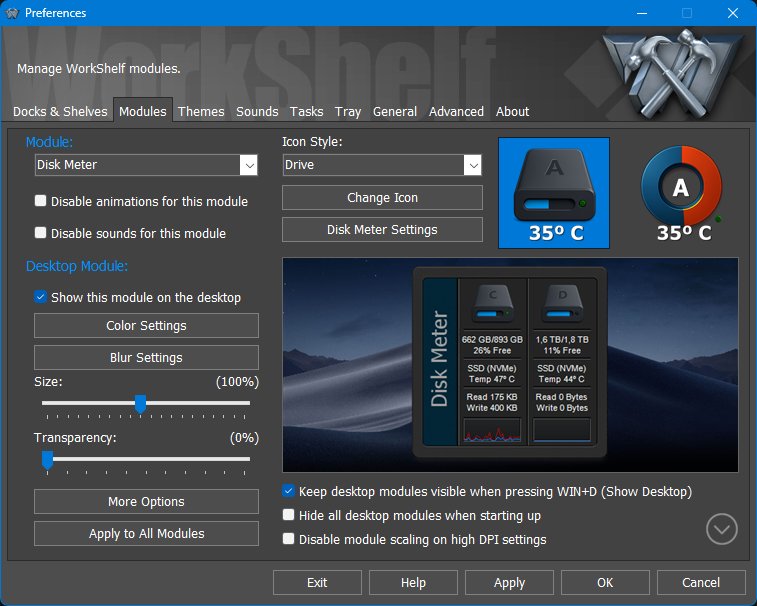Click the Cancel button

[701, 582]
